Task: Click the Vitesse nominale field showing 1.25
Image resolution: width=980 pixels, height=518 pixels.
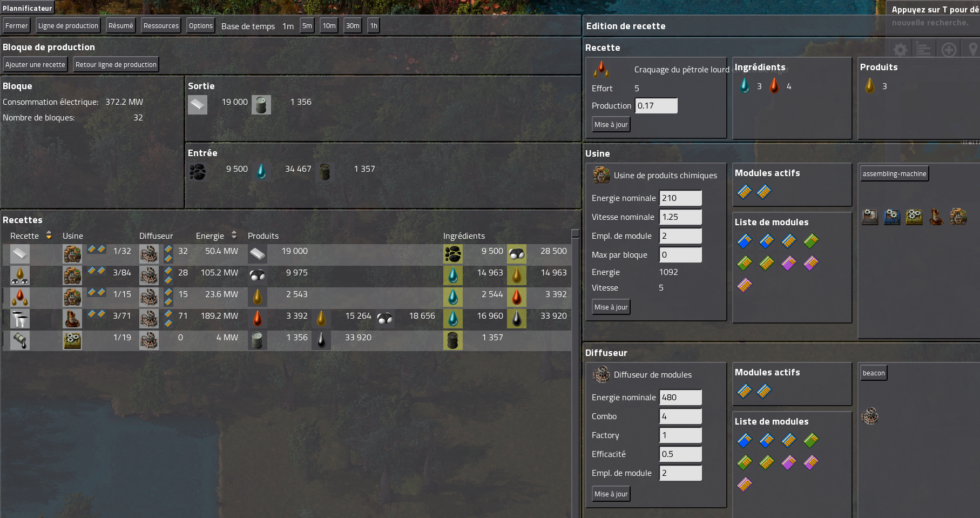Action: click(681, 217)
